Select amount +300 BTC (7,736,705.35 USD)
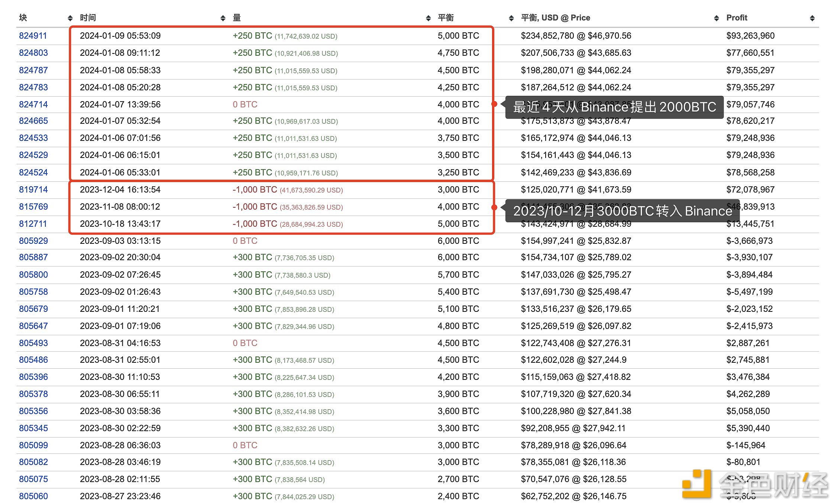The height and width of the screenshot is (504, 834). point(284,258)
